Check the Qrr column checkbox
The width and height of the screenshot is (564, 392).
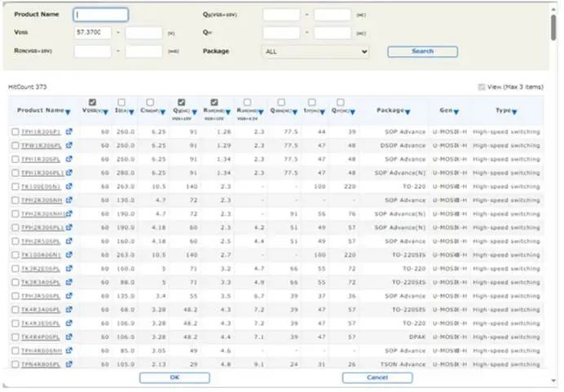click(x=341, y=103)
